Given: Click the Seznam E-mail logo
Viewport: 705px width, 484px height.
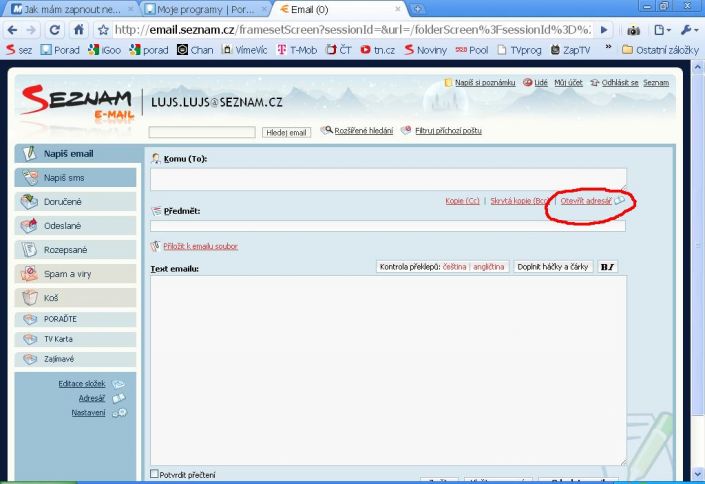Looking at the screenshot, I should click(77, 102).
